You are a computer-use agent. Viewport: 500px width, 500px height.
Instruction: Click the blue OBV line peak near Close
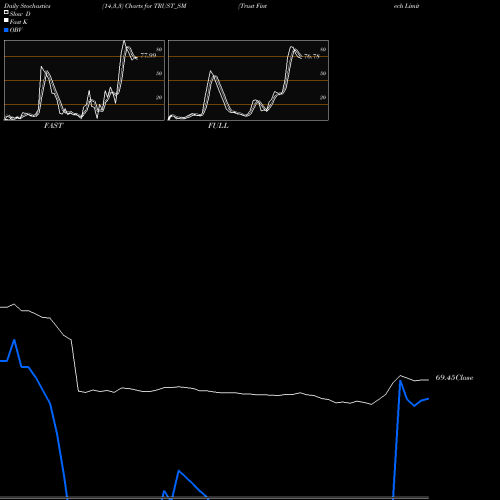coord(400,381)
